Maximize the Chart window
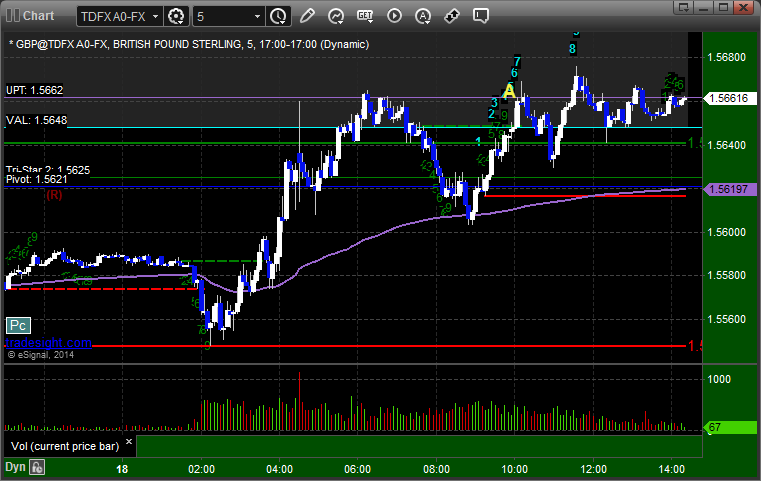Image resolution: width=761 pixels, height=481 pixels. [x=724, y=7]
